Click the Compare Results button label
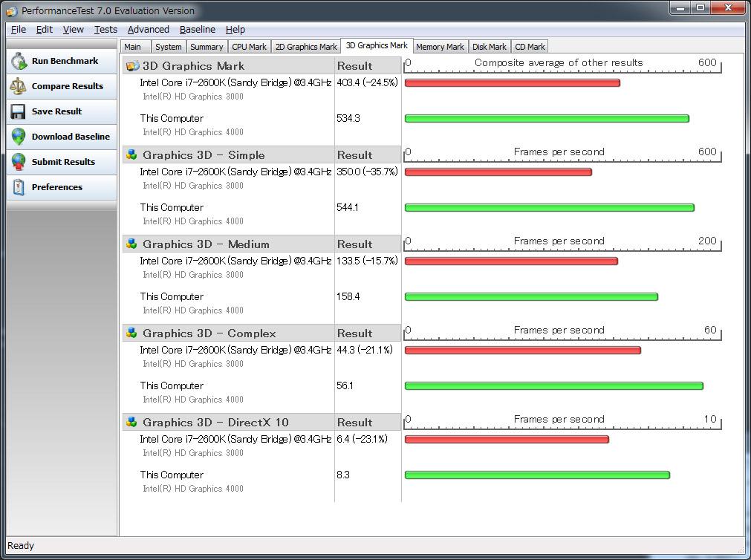The width and height of the screenshot is (751, 560). 68,86
